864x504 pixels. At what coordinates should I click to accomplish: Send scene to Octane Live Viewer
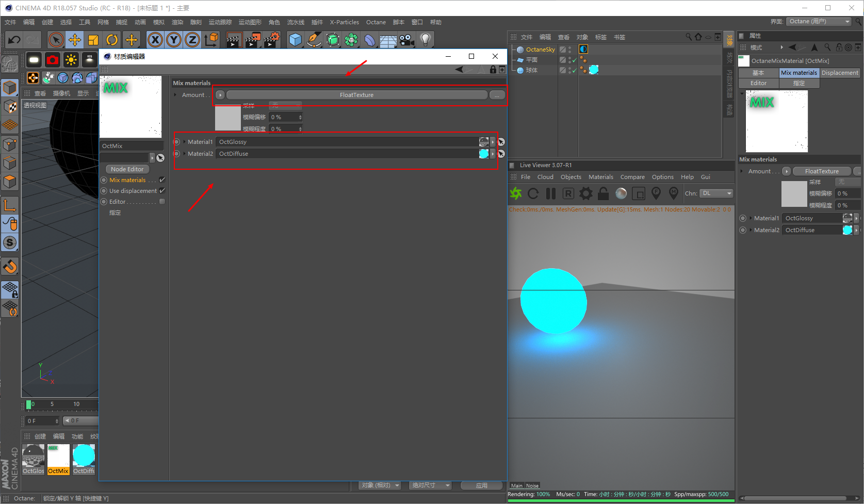516,193
